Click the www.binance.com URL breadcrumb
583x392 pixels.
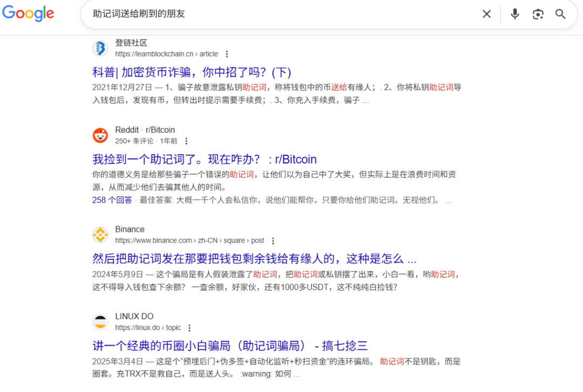point(189,240)
